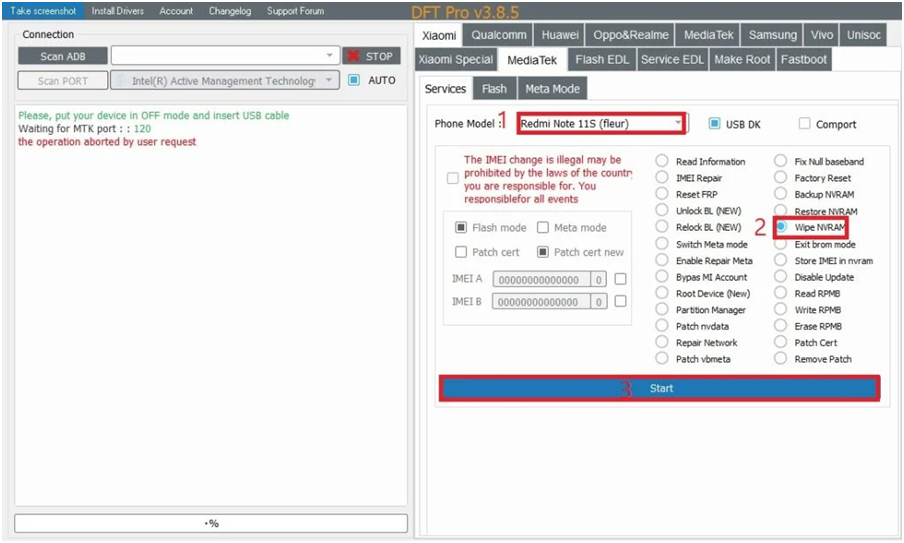This screenshot has width=904, height=543.
Task: Select Relock BL (NEW) option
Action: [662, 227]
